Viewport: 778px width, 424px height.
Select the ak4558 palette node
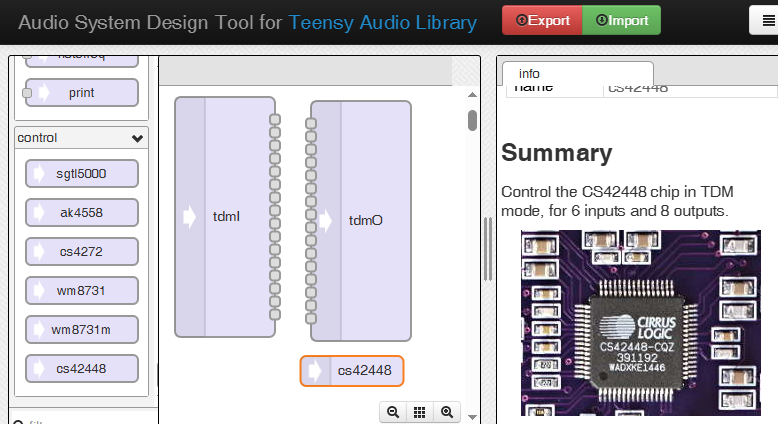click(x=82, y=213)
